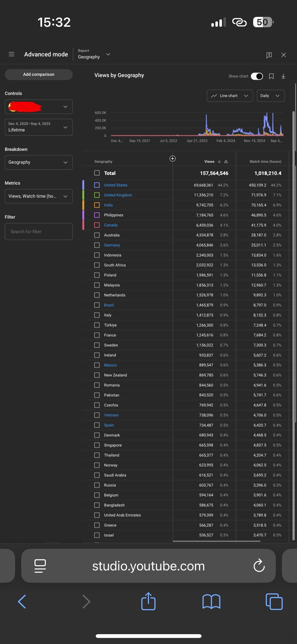Open Safari bookmarks book icon
The height and width of the screenshot is (644, 297).
coord(211,601)
